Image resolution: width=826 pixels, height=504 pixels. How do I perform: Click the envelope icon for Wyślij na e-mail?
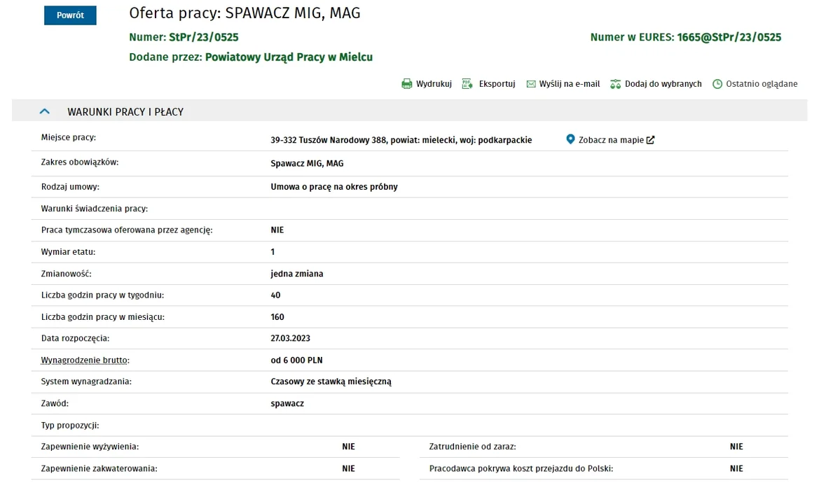[531, 84]
